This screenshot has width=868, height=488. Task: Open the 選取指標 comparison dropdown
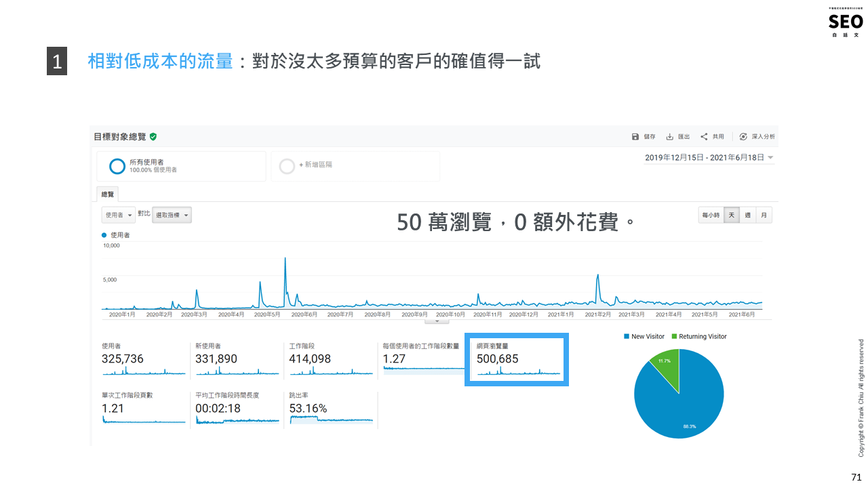point(172,215)
